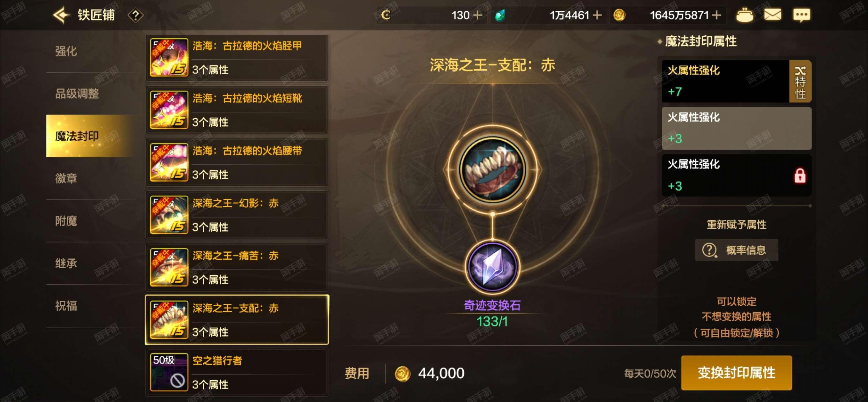The width and height of the screenshot is (868, 402).
Task: Toggle lock on second 火属性强化 +3 attribute
Action: (x=737, y=128)
